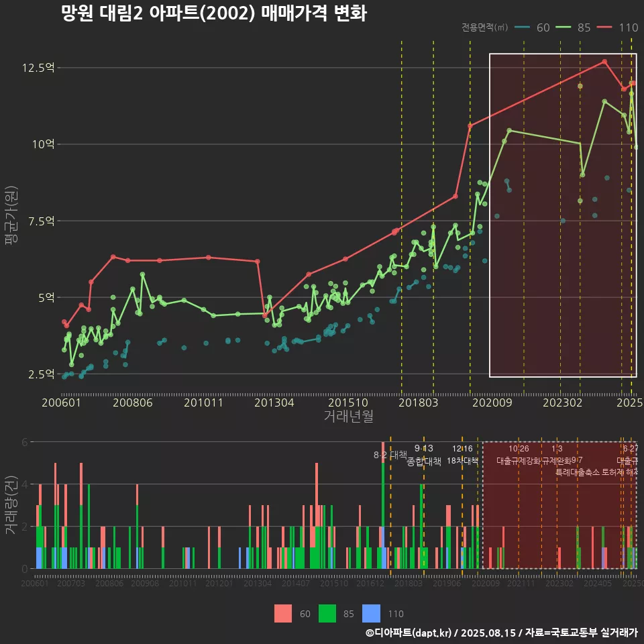Click the 거래년월 axis title
The image size is (644, 644).
pos(349,416)
